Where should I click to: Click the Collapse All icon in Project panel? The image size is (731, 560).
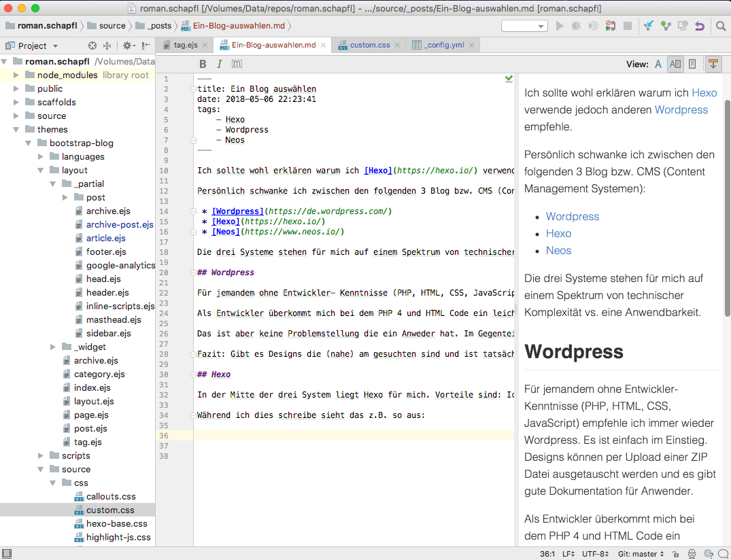click(107, 46)
